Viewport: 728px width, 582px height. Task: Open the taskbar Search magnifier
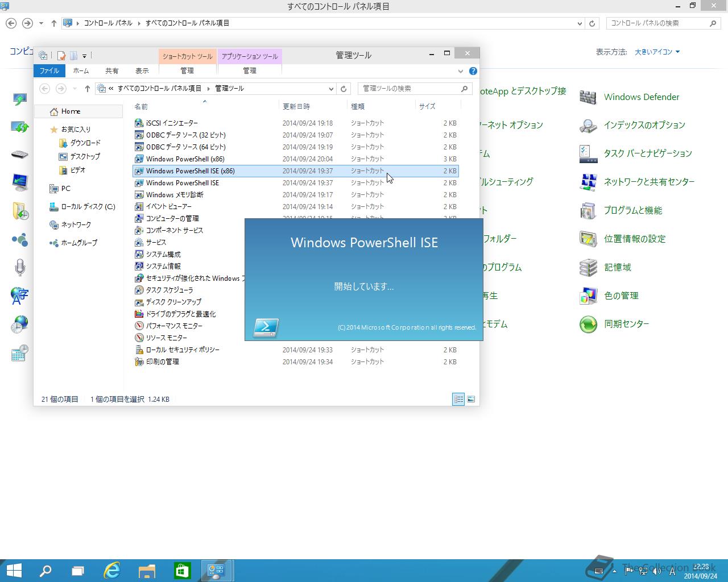pos(45,571)
